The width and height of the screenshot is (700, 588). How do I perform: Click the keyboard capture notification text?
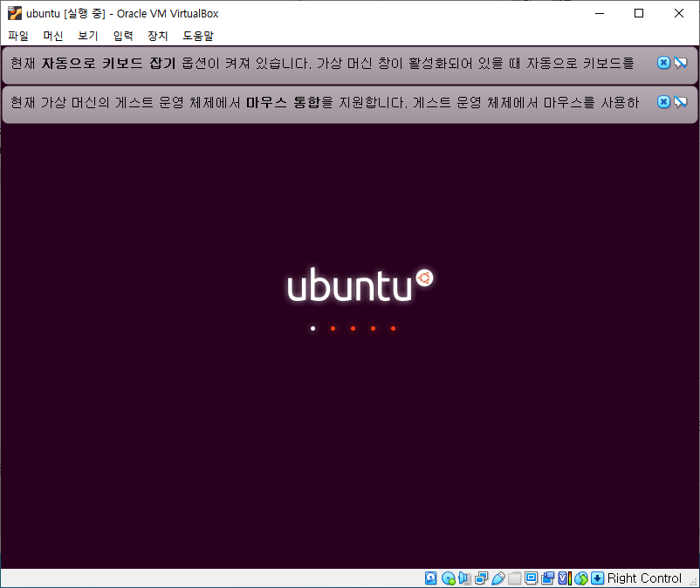[x=322, y=64]
